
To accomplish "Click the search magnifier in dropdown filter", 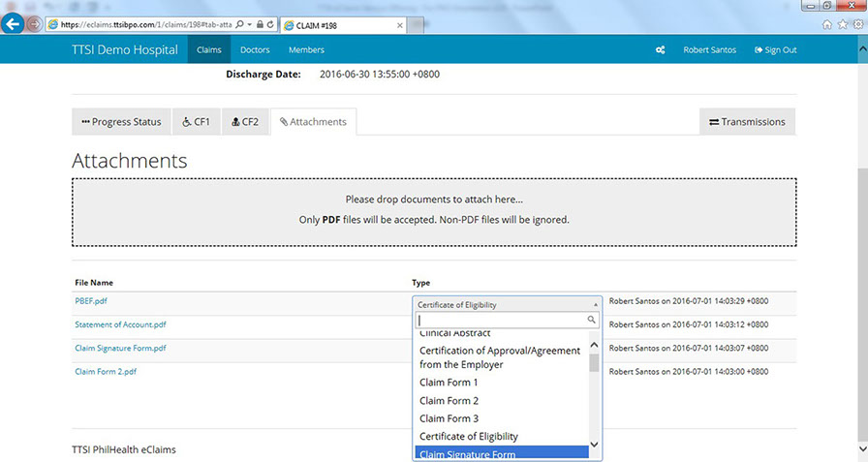I will (x=591, y=321).
